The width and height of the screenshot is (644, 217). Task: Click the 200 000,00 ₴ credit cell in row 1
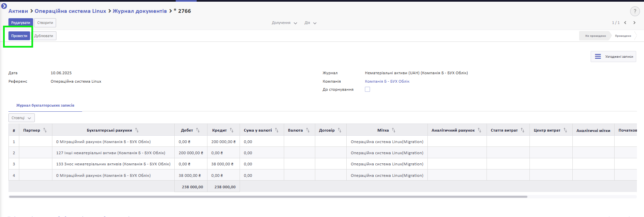(223, 142)
